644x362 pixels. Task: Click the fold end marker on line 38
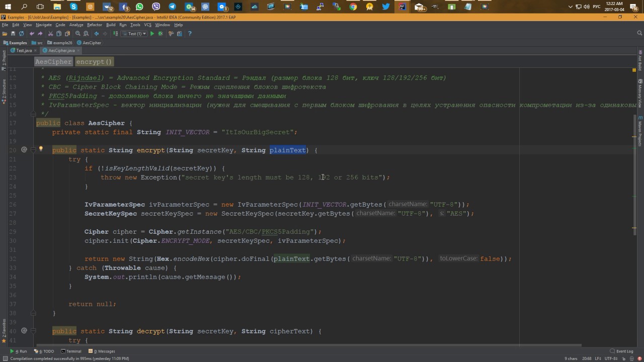point(33,313)
